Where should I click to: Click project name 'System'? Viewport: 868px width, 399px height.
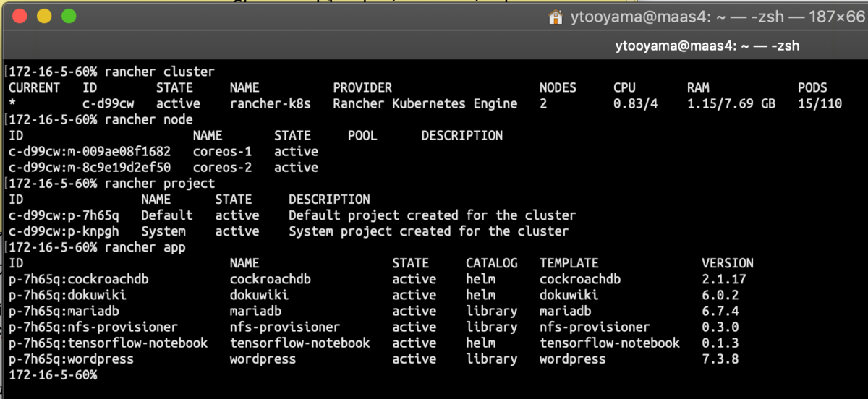pos(163,231)
